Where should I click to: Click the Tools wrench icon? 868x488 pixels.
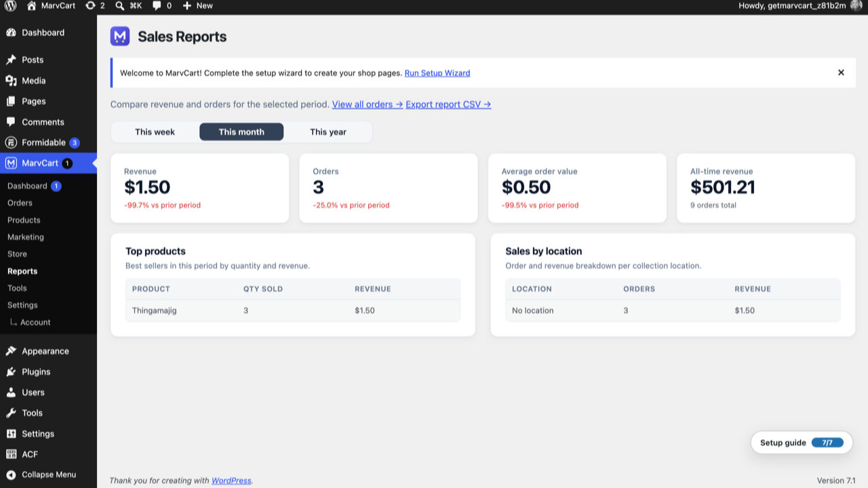tap(11, 413)
